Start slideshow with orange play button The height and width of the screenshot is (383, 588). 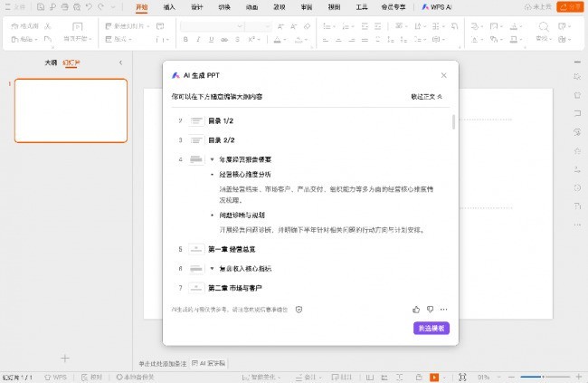[x=434, y=377]
